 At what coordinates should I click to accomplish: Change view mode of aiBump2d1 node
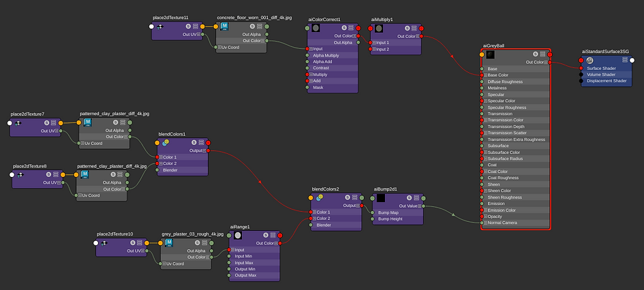pos(416,197)
